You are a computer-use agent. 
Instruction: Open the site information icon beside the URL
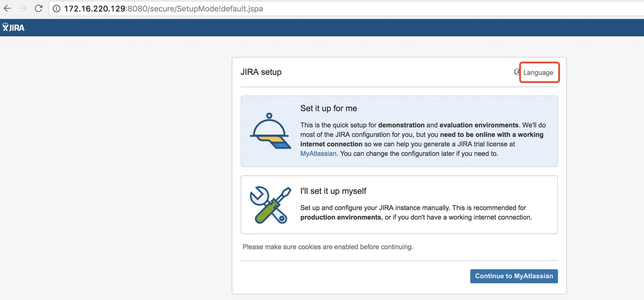(57, 9)
